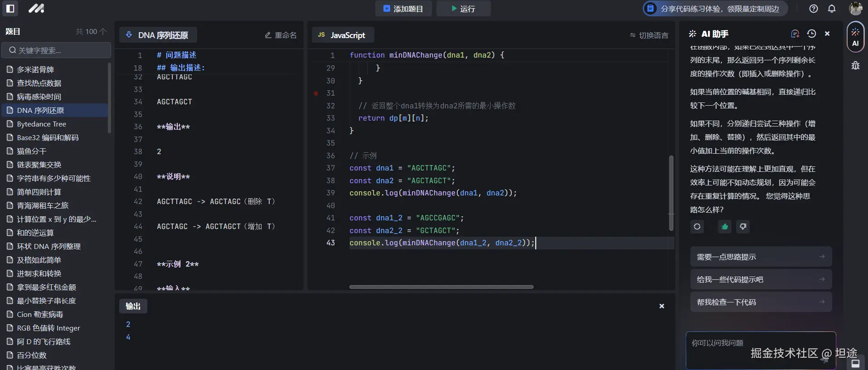Click the 添加题目 button

click(x=402, y=9)
